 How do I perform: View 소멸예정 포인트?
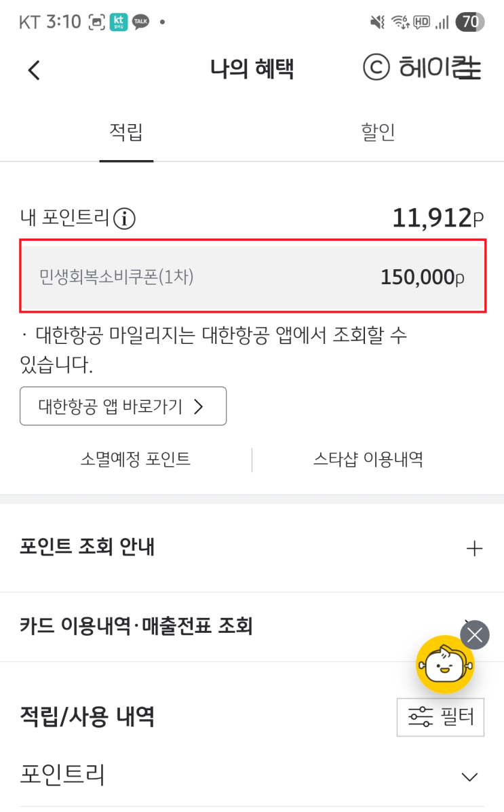(136, 459)
